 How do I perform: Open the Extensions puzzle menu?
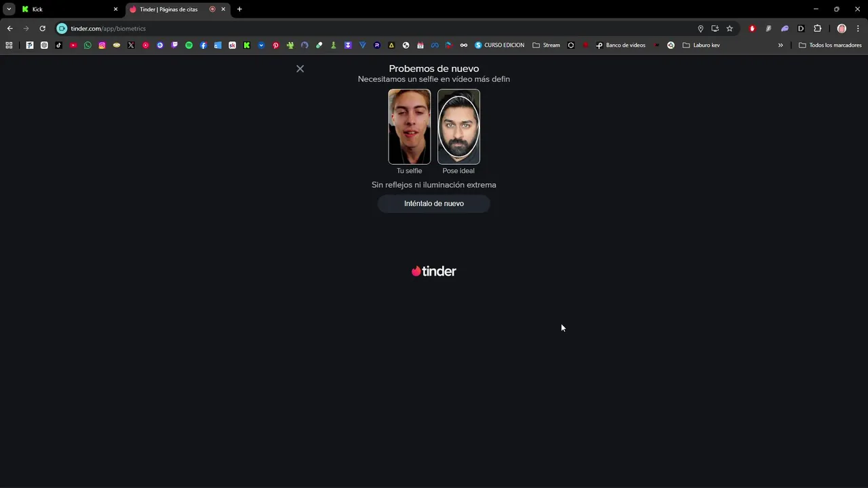coord(817,28)
